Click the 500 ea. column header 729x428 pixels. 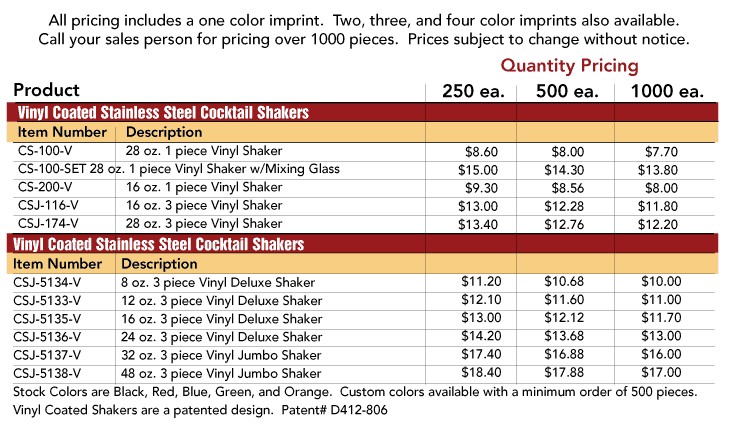pos(567,91)
